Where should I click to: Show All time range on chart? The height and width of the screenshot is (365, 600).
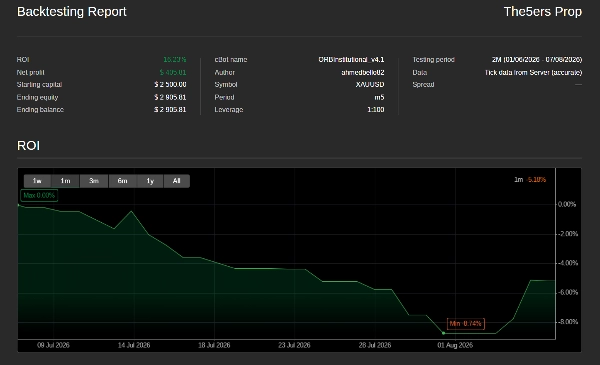click(176, 181)
